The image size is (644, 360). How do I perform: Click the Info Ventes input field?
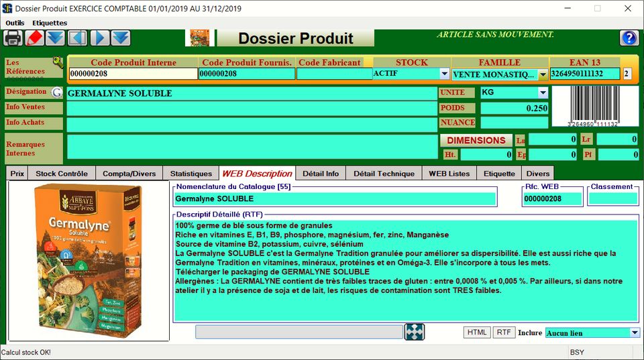pyautogui.click(x=252, y=109)
